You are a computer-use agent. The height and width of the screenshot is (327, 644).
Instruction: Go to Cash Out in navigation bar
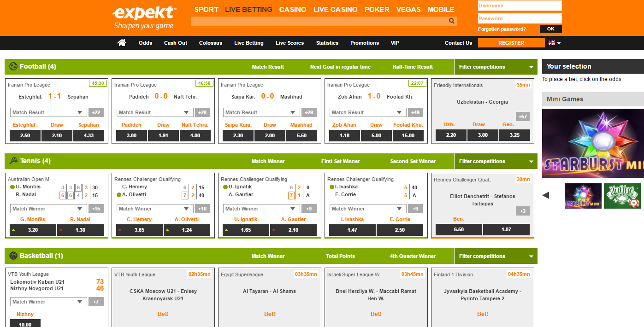point(176,43)
